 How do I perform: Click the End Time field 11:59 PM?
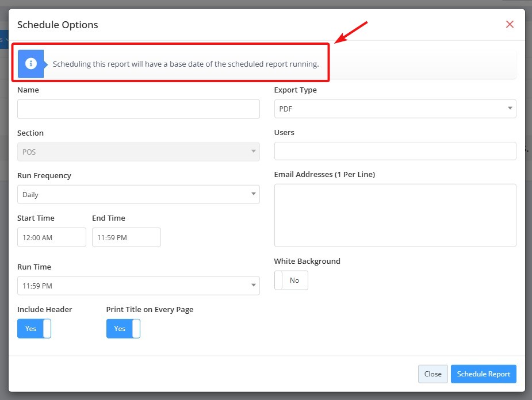[x=126, y=237]
